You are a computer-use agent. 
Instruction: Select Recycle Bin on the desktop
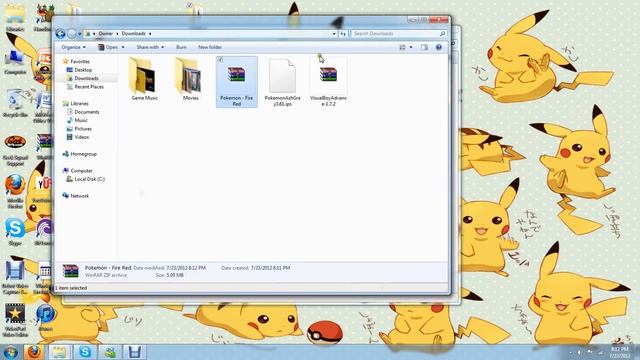tap(15, 104)
